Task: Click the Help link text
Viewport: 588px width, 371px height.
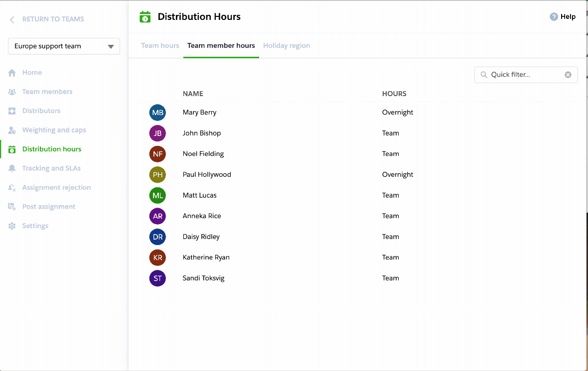Action: 568,17
